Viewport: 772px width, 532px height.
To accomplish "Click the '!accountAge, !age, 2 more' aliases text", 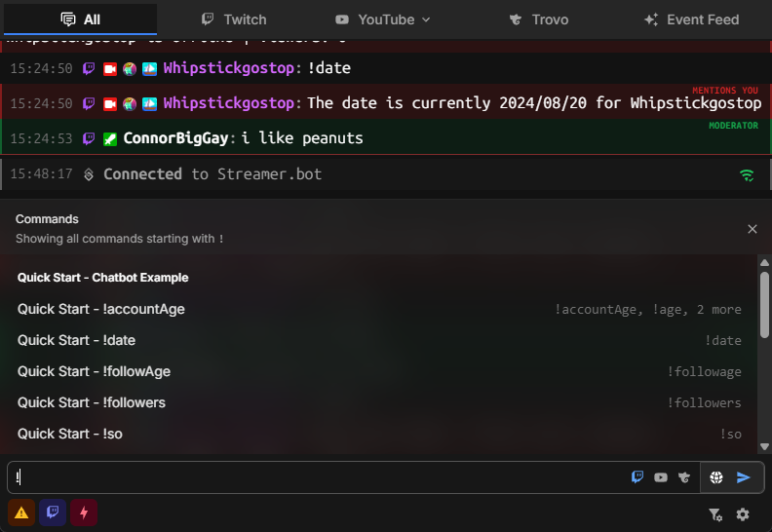I will pyautogui.click(x=648, y=310).
